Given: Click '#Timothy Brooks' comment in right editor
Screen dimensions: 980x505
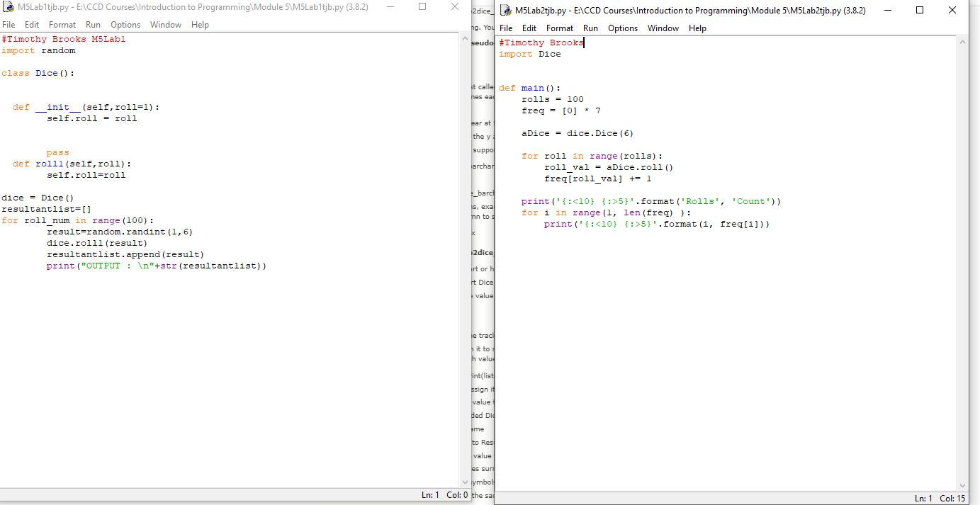Looking at the screenshot, I should 541,42.
